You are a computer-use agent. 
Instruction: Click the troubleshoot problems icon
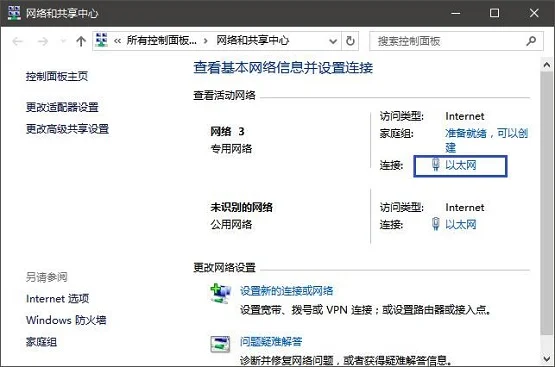point(220,344)
